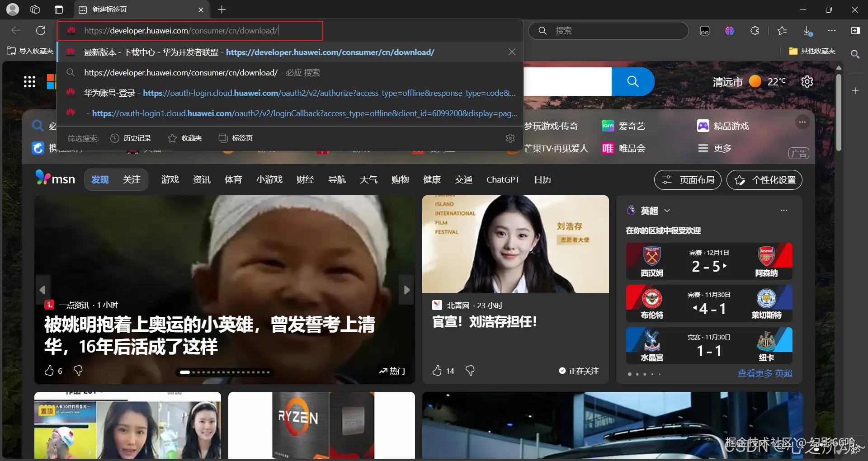Click the address bar URL field

(x=190, y=31)
